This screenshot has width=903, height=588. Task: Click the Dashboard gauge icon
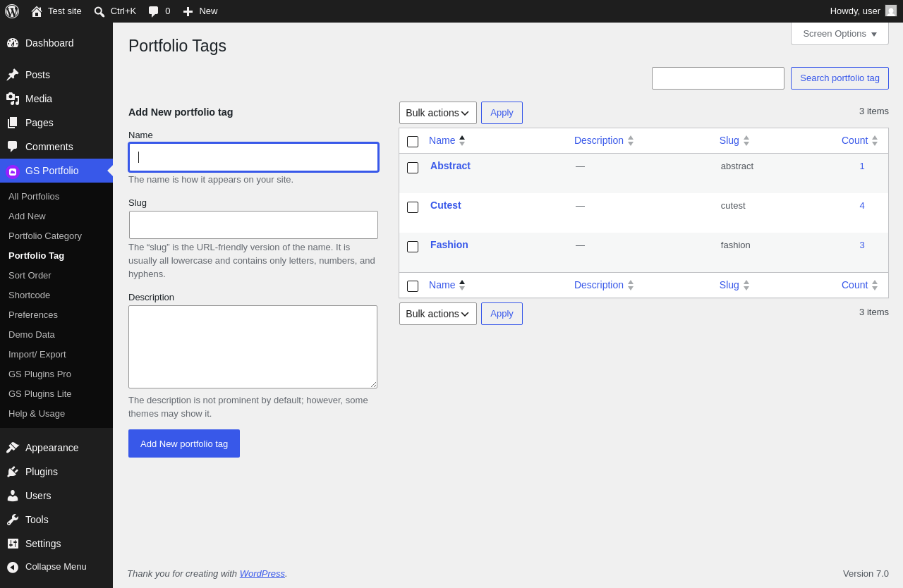pos(13,43)
